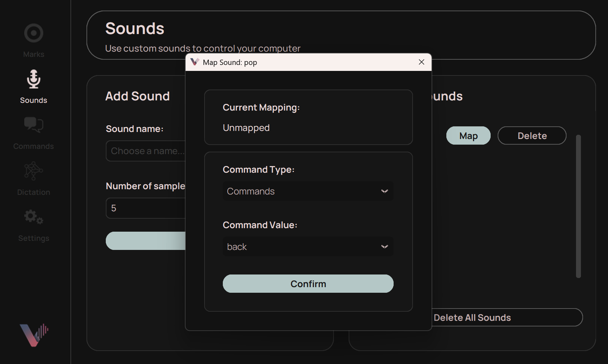Select the Dictation entry in the sidebar
Screen dimensions: 608x364
33,192
